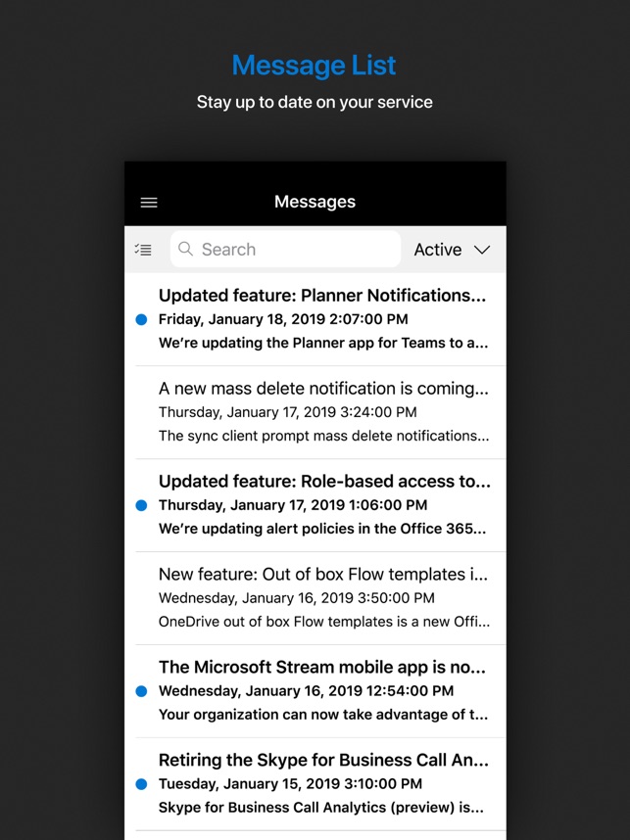Focus the Search messages field

tap(285, 249)
